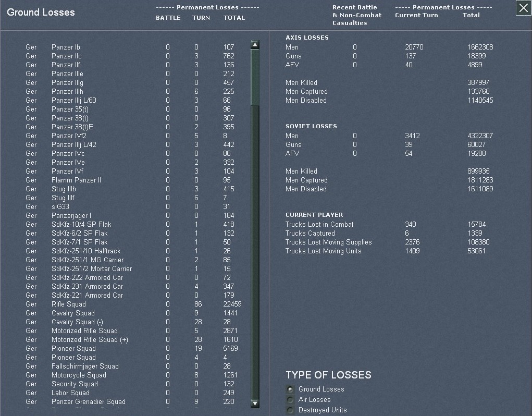Click the scroll down arrow in losses list
This screenshot has height=416, width=532.
click(x=255, y=403)
